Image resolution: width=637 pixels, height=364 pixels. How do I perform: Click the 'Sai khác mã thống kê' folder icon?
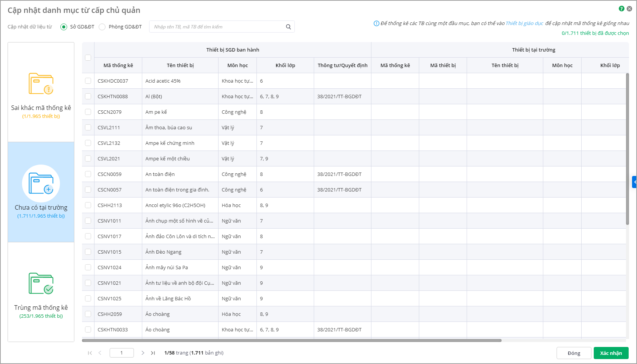41,83
